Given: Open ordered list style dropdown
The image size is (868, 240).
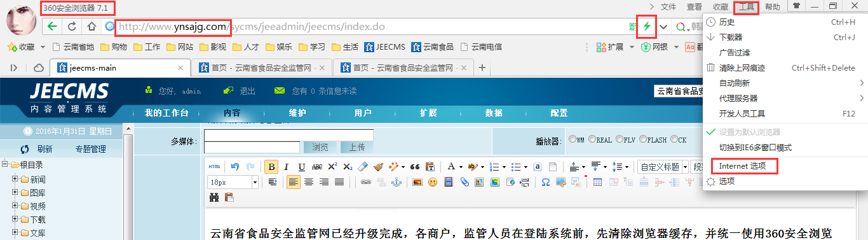Looking at the screenshot, I should tap(504, 167).
